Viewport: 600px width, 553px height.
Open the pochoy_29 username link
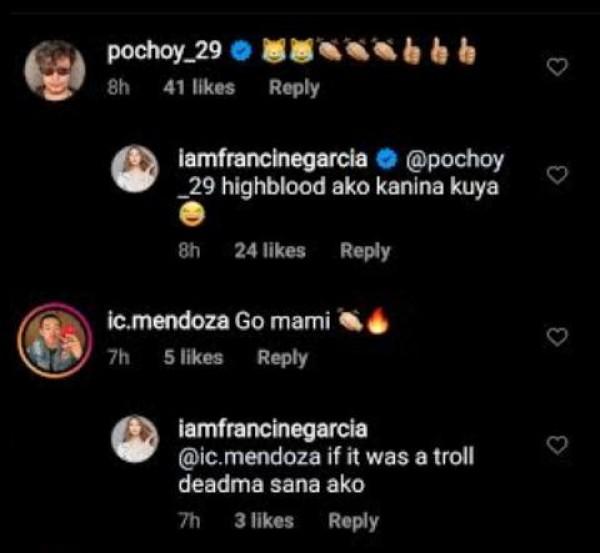pyautogui.click(x=163, y=50)
